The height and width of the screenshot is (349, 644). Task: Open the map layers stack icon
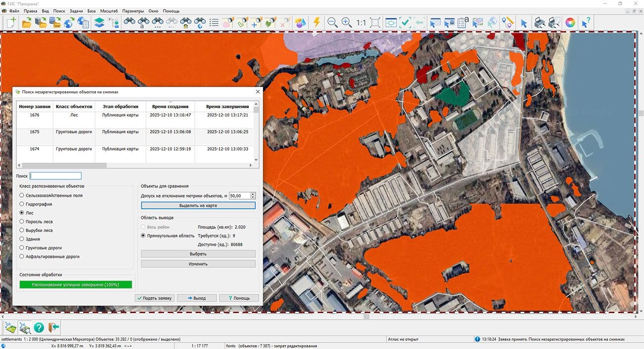99,22
